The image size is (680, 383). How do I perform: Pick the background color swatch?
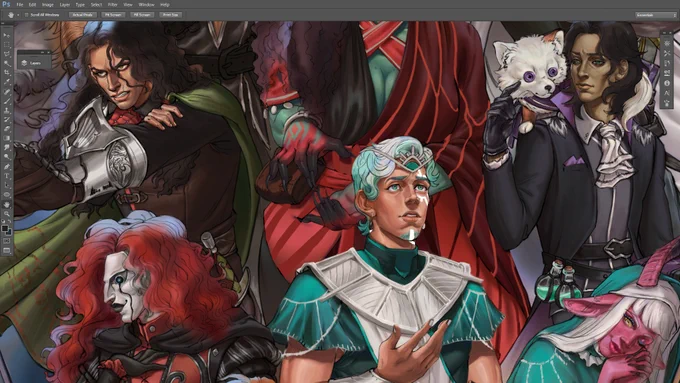10,232
